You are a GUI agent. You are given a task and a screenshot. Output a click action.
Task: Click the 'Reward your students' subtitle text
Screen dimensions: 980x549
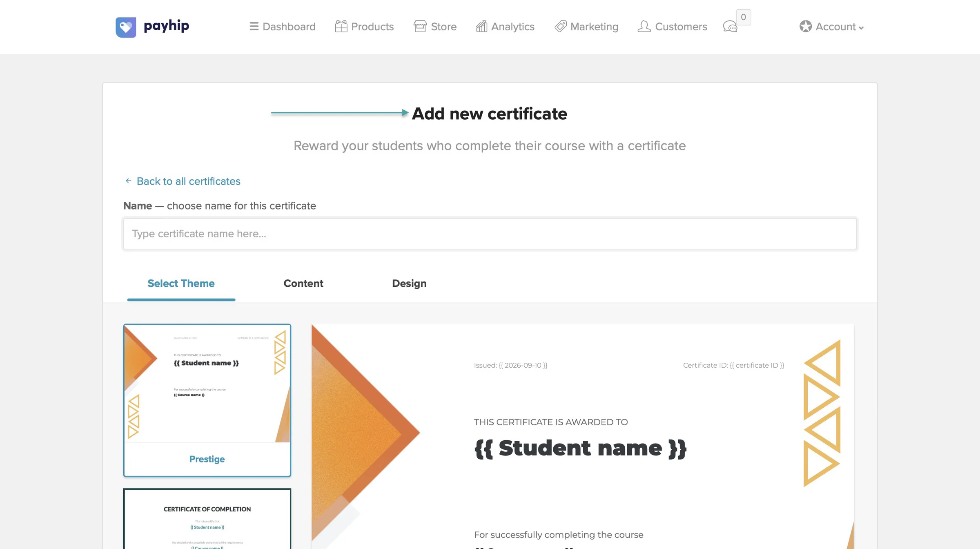(490, 146)
